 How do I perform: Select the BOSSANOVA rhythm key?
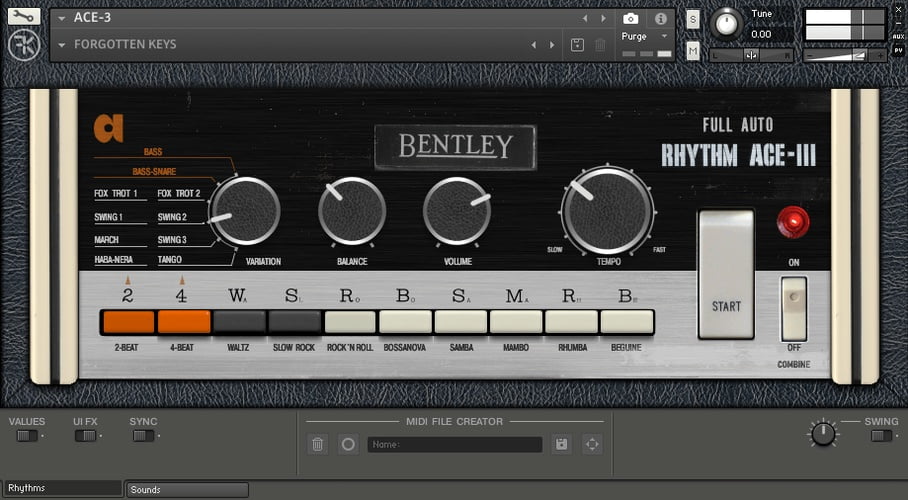405,322
